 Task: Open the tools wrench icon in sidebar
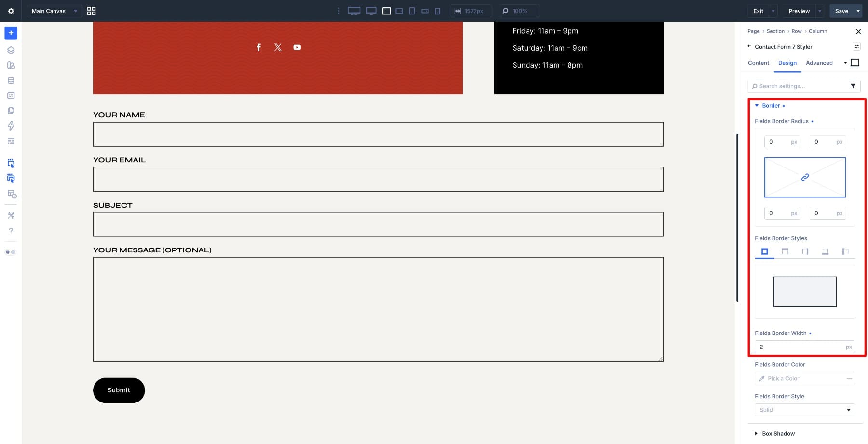point(11,215)
